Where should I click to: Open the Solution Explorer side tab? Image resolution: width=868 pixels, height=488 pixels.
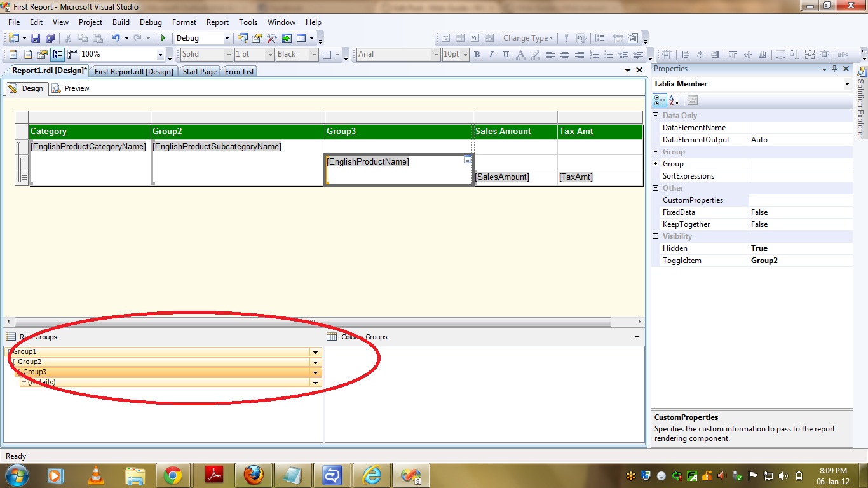pos(861,105)
